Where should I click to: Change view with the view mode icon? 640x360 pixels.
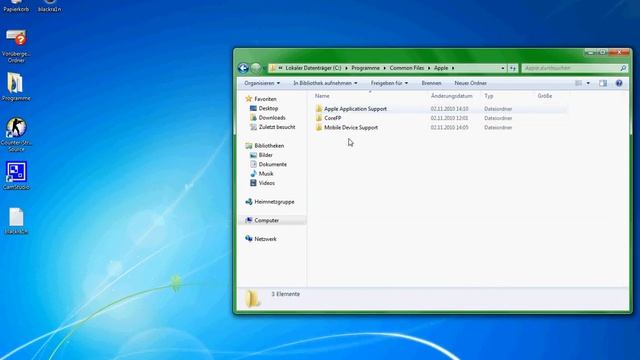[x=578, y=83]
